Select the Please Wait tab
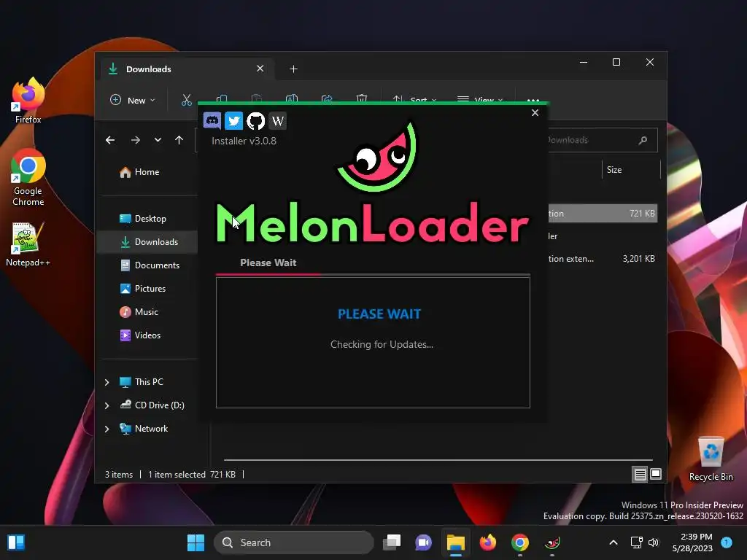Viewport: 747px width, 560px height. pos(268,262)
